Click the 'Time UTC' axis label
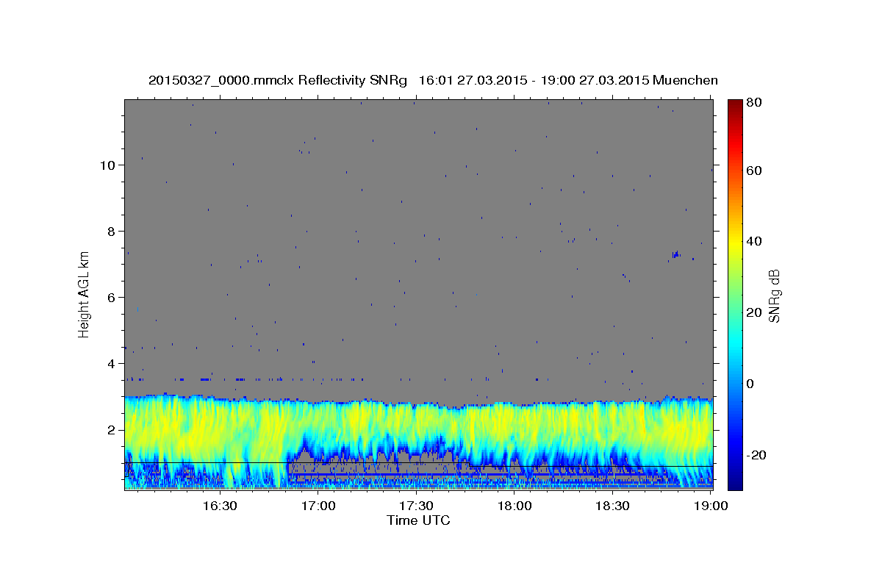This screenshot has height=588, width=882. click(x=418, y=520)
